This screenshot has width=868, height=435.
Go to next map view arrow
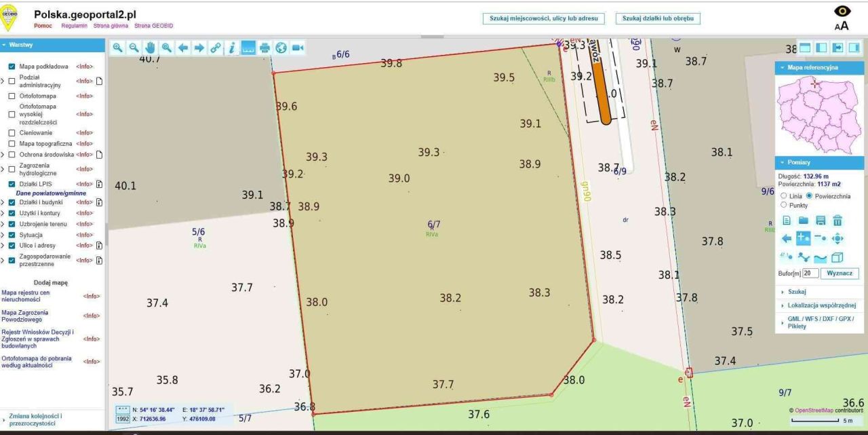tap(199, 48)
